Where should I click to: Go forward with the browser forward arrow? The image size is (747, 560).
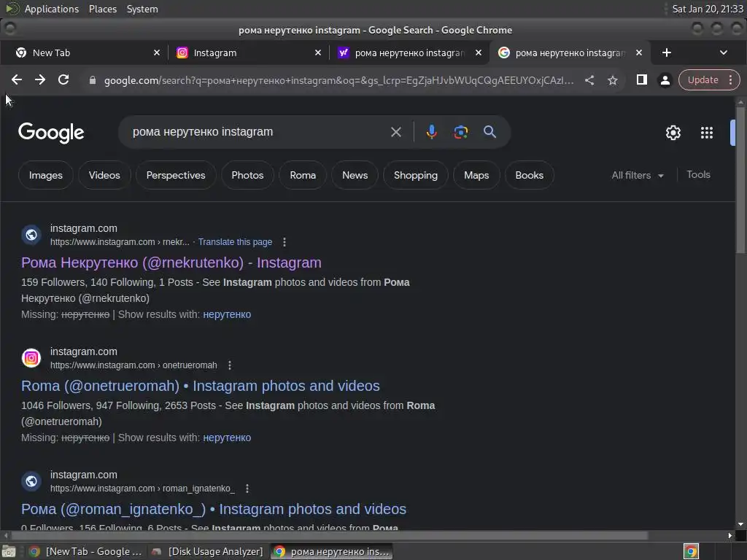[40, 80]
